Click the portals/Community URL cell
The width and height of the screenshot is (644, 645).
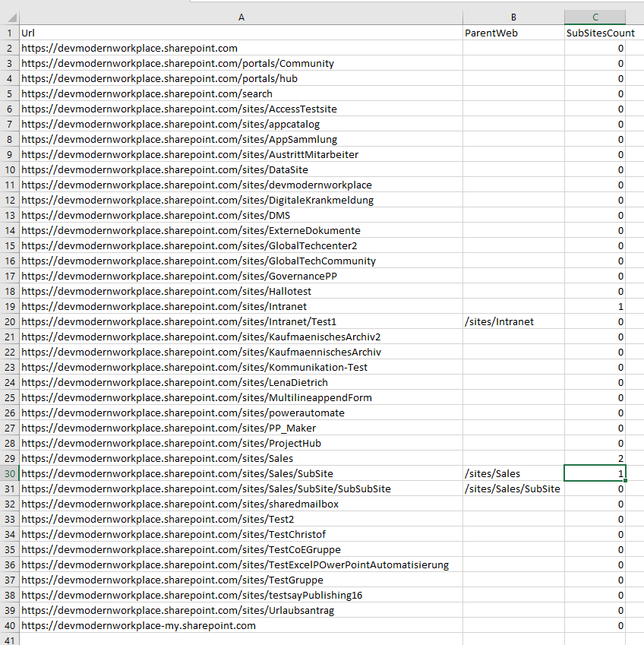241,64
